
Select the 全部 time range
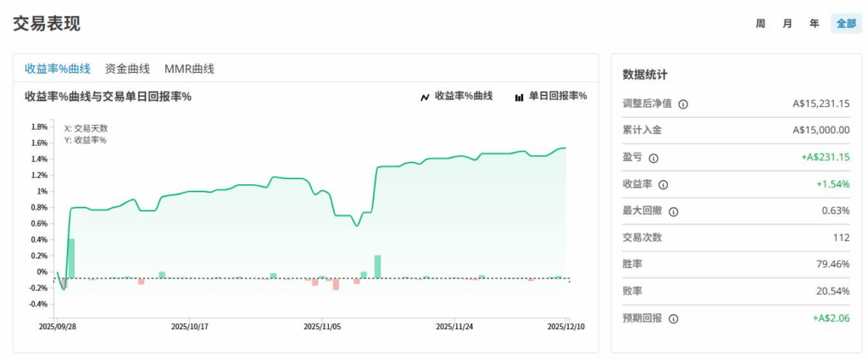(x=846, y=24)
